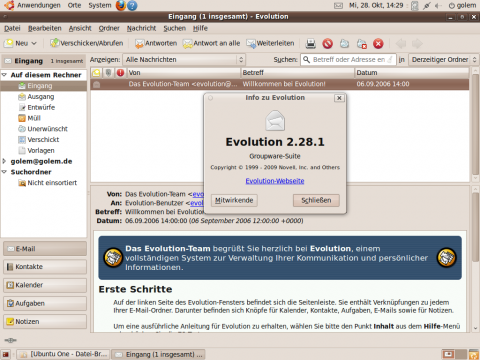Open the Datei menu
Viewport: 480px width, 360px height.
click(x=12, y=28)
